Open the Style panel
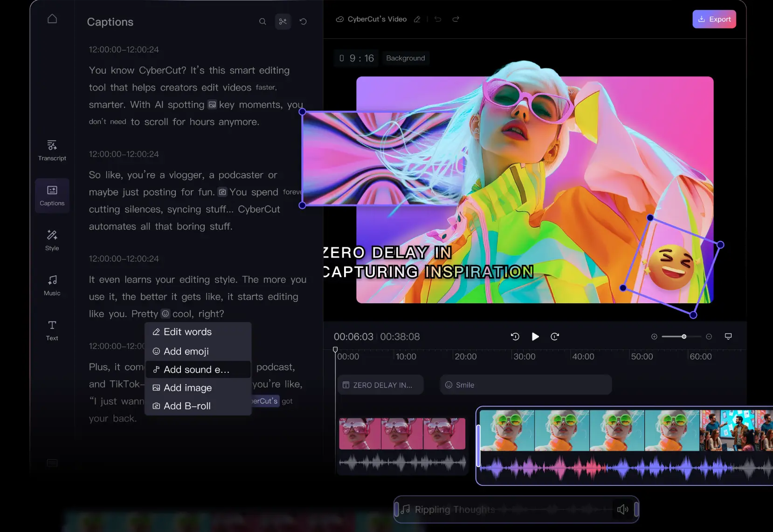 point(52,235)
